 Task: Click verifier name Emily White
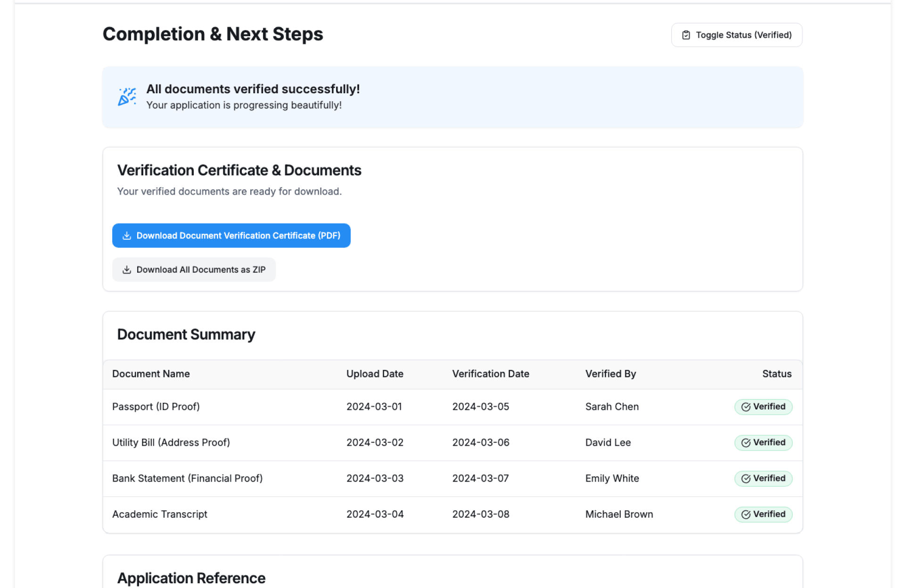612,478
